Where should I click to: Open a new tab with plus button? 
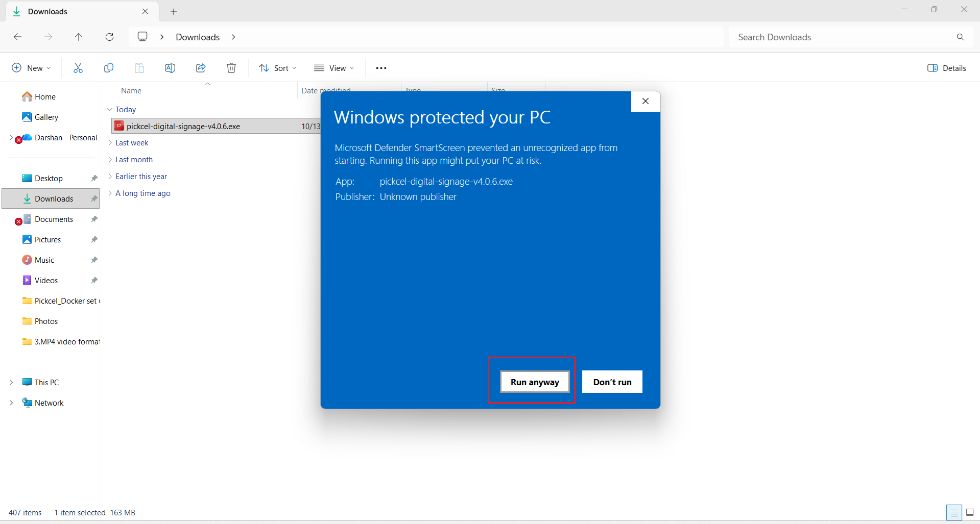click(x=174, y=11)
